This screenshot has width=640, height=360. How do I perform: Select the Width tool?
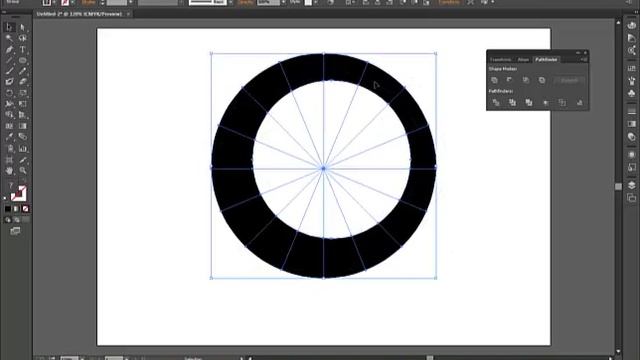coord(9,104)
